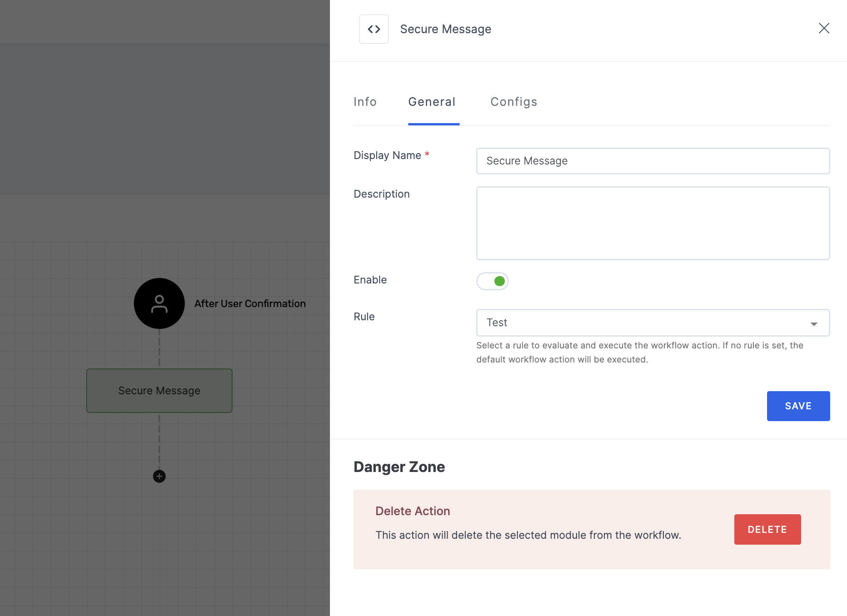
Task: Select the Secure Message workflow node
Action: click(x=159, y=391)
